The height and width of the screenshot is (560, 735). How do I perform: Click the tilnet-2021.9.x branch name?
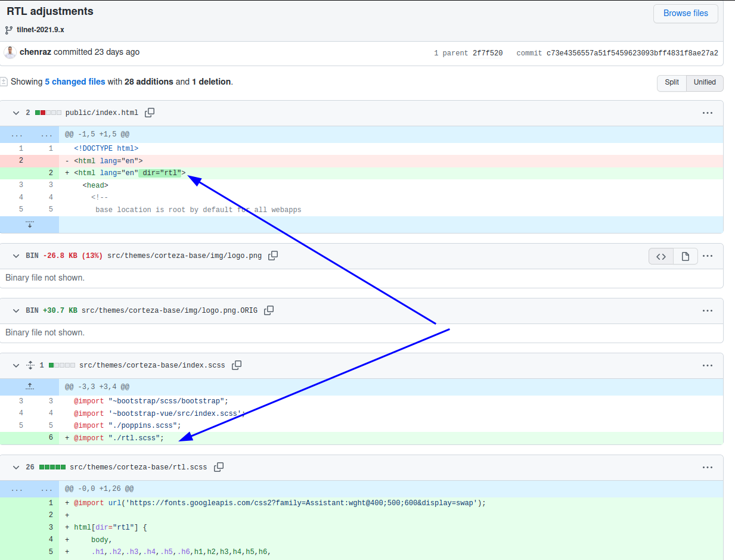(x=41, y=30)
